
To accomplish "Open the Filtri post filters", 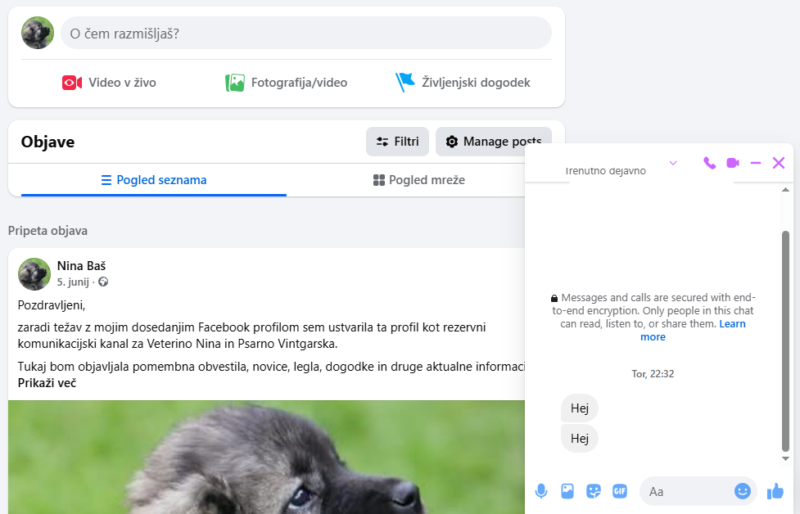I will [x=397, y=141].
